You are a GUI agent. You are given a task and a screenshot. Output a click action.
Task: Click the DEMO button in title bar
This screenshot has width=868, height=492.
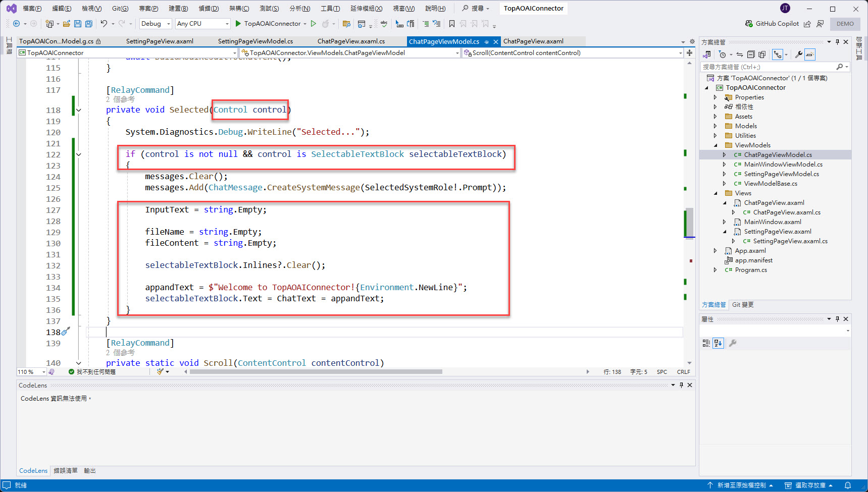coord(845,24)
